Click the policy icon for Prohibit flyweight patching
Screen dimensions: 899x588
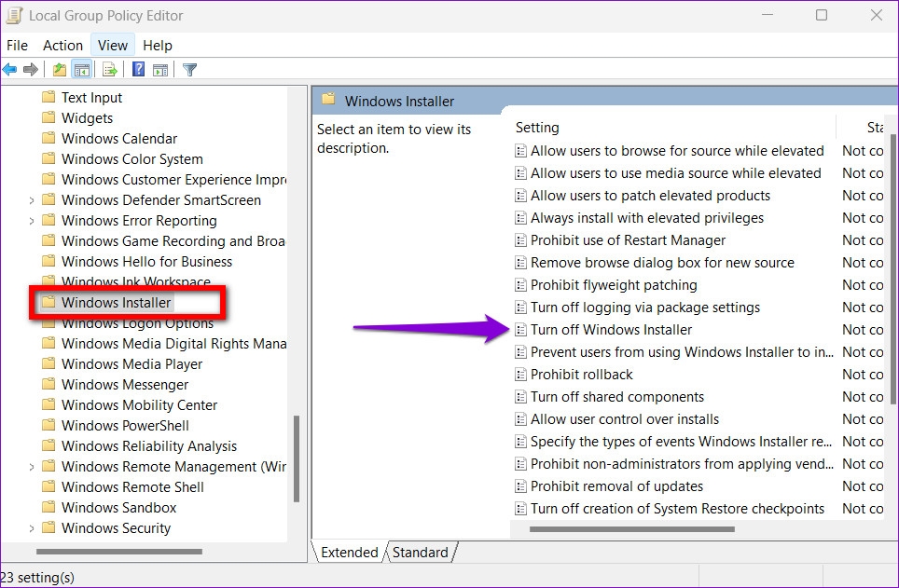(520, 285)
